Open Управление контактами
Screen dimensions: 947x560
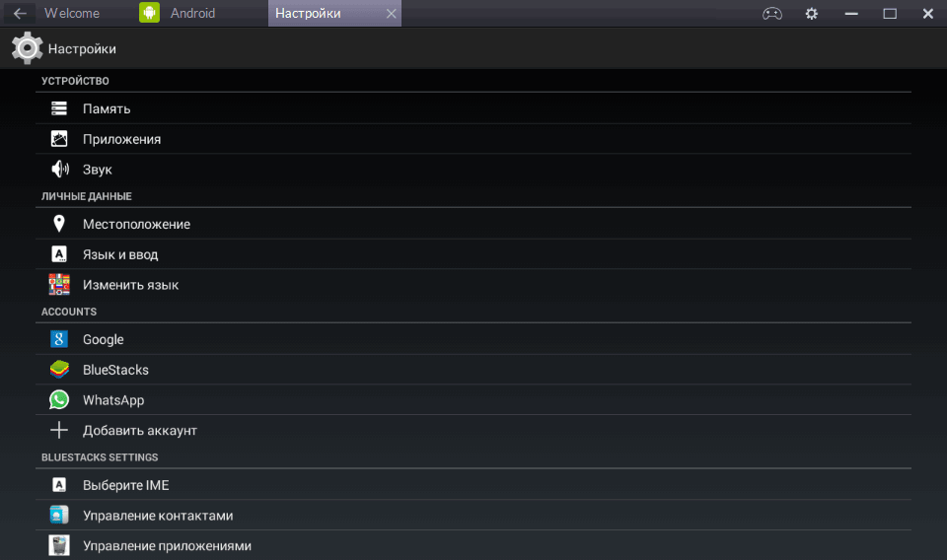[473, 516]
